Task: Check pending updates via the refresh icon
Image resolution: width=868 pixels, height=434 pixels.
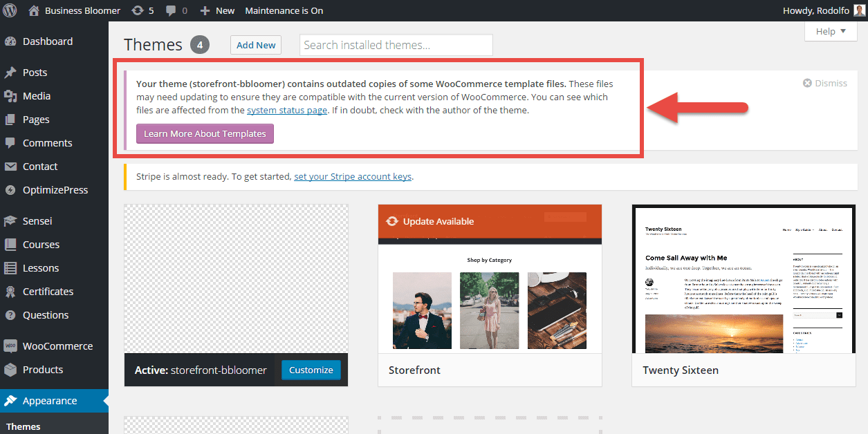Action: [137, 10]
